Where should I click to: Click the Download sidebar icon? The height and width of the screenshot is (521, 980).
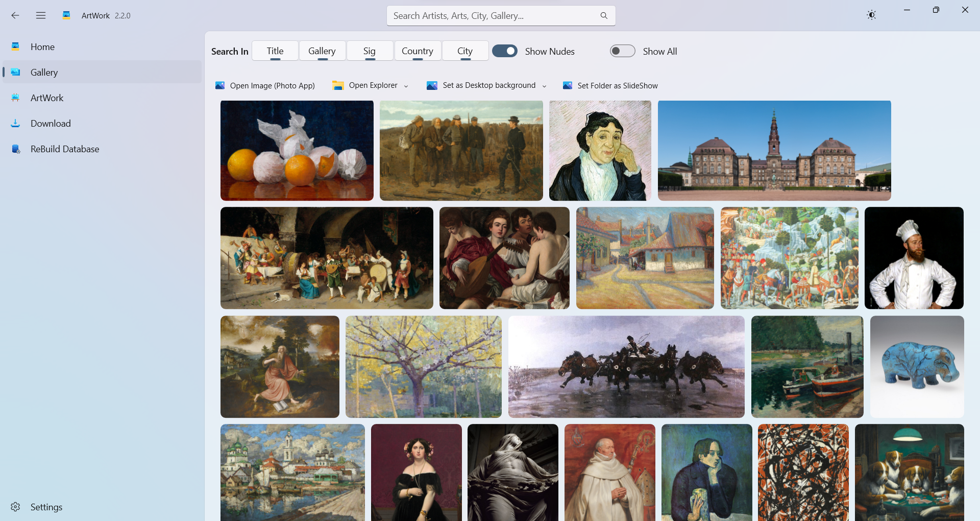pyautogui.click(x=16, y=123)
